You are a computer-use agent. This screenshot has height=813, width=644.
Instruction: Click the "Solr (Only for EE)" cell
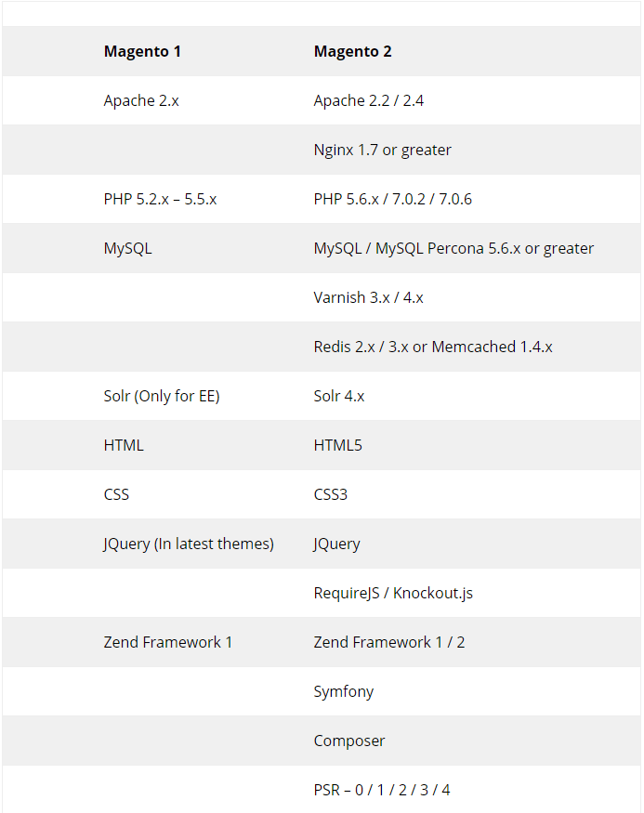pyautogui.click(x=162, y=396)
